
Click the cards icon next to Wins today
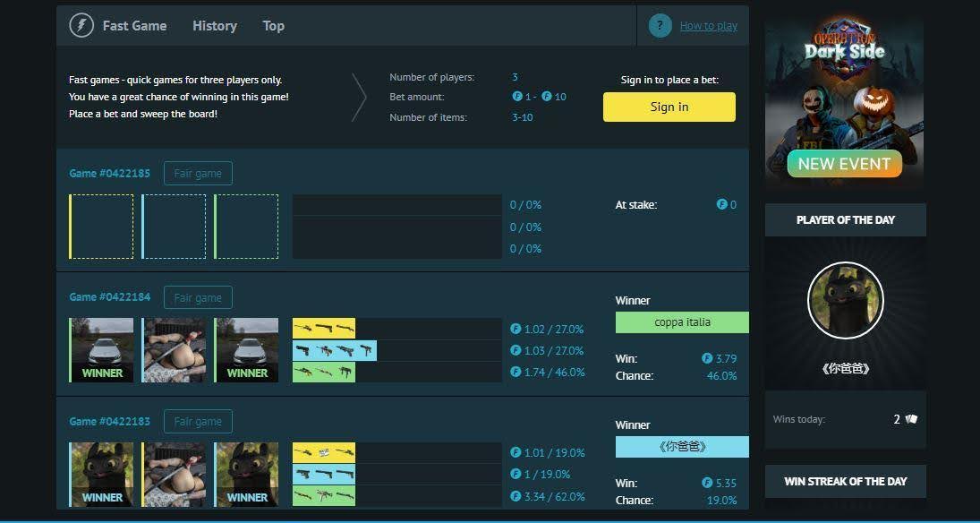[911, 419]
